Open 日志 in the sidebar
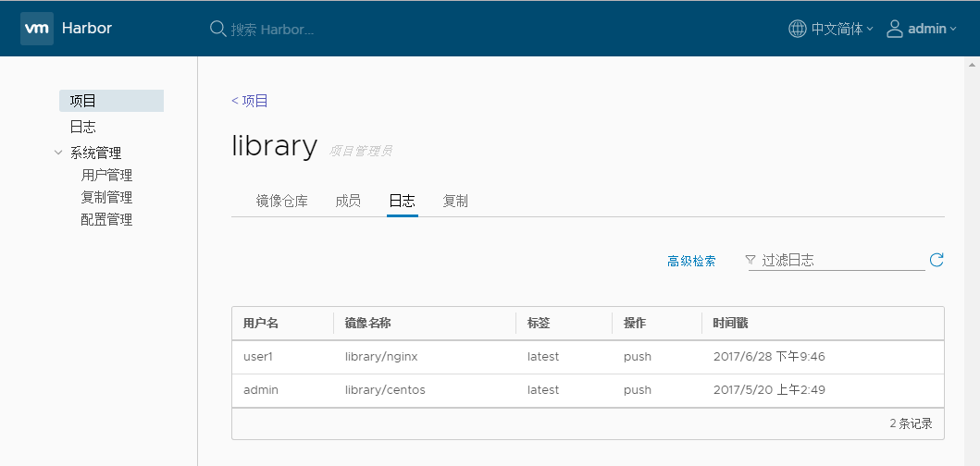Screen dimensions: 980x466 pos(82,127)
